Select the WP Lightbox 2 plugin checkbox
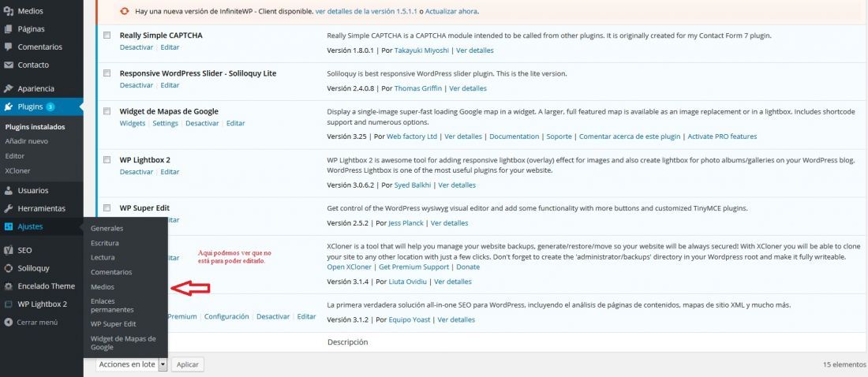Image resolution: width=868 pixels, height=377 pixels. click(x=107, y=160)
